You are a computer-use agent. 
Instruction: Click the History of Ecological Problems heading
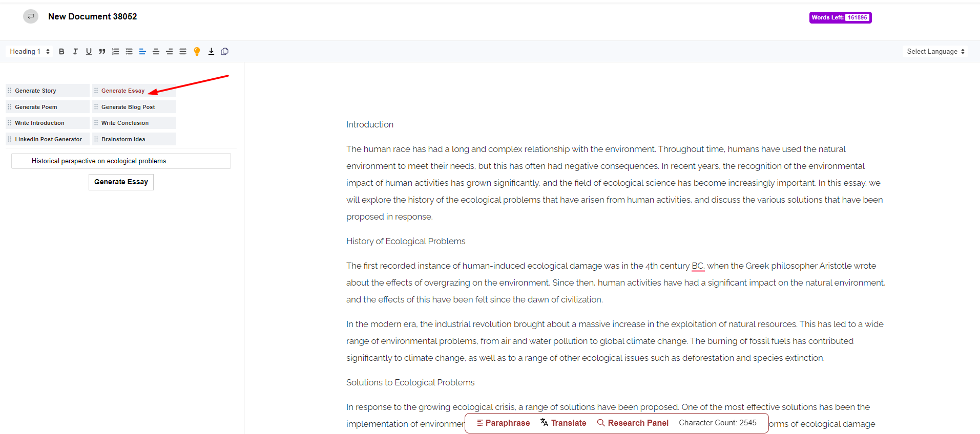pos(406,241)
